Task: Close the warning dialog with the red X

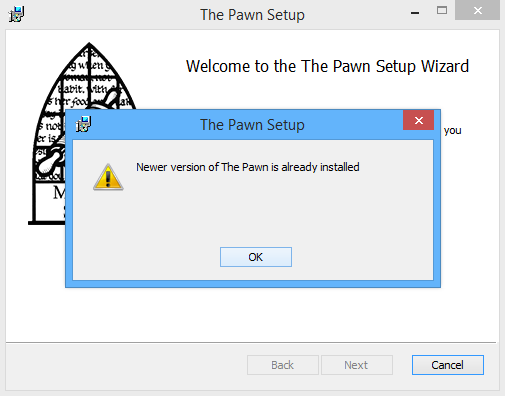Action: (x=419, y=120)
